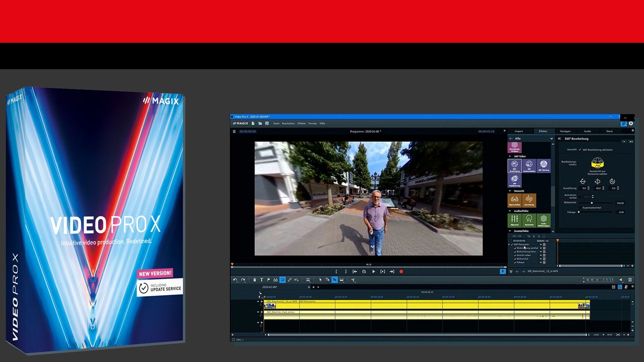The image size is (644, 362).
Task: Open the 360° Stitching effect
Action: coord(544,165)
